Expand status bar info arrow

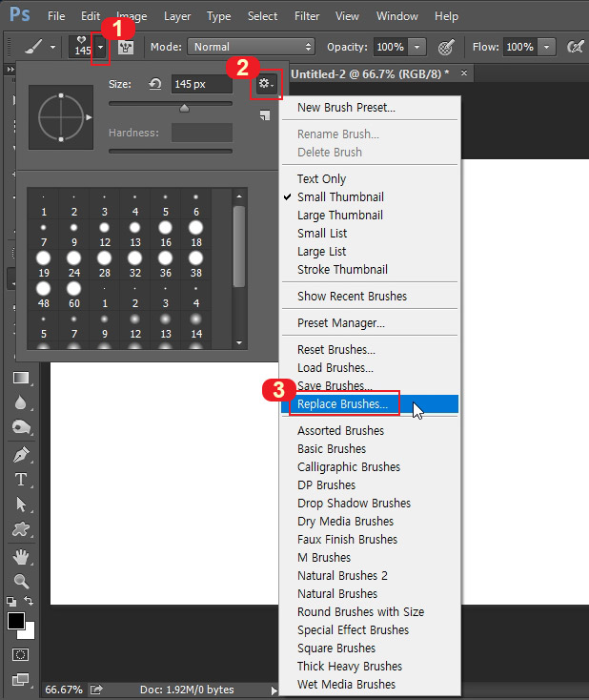(x=274, y=690)
